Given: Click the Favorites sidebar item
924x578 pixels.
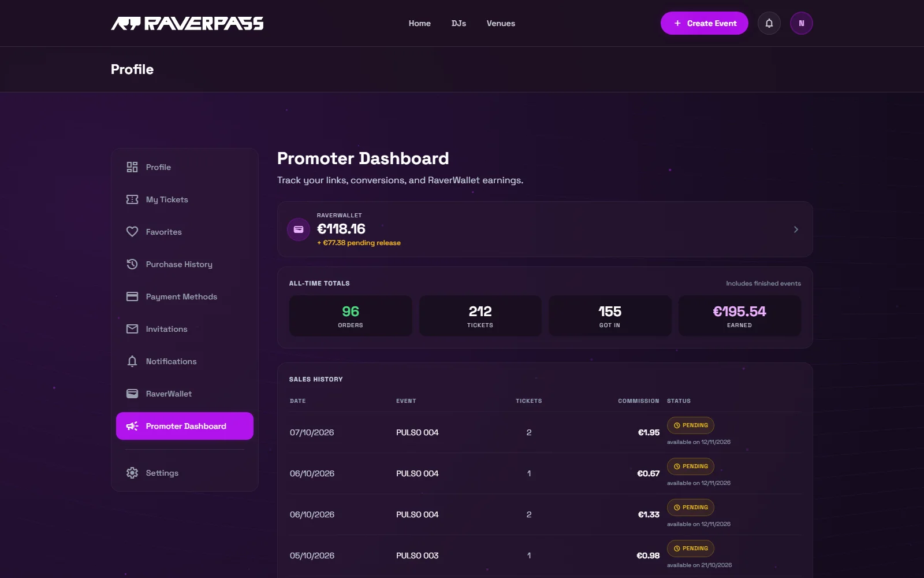Looking at the screenshot, I should pos(185,232).
